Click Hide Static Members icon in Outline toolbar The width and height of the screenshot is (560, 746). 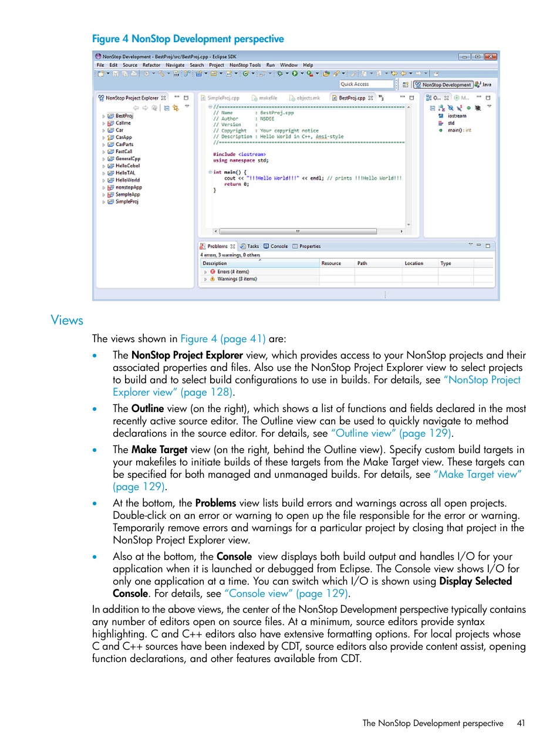[x=459, y=108]
